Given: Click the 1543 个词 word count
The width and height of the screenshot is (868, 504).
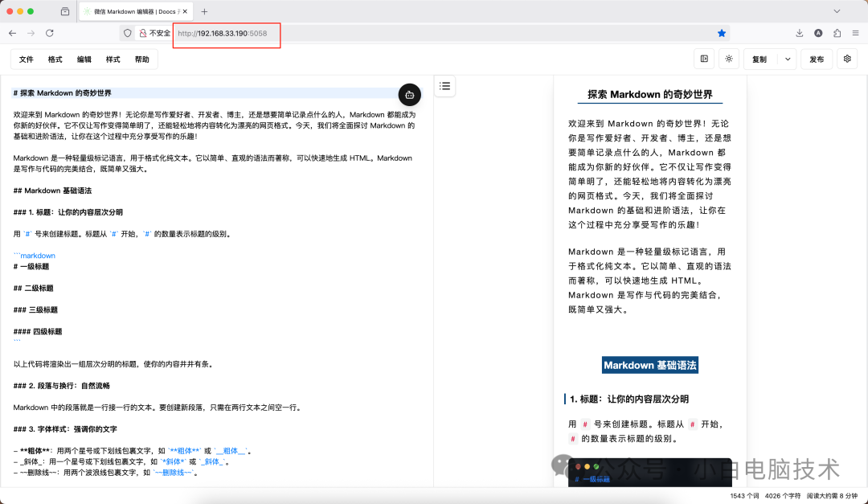Looking at the screenshot, I should [744, 496].
